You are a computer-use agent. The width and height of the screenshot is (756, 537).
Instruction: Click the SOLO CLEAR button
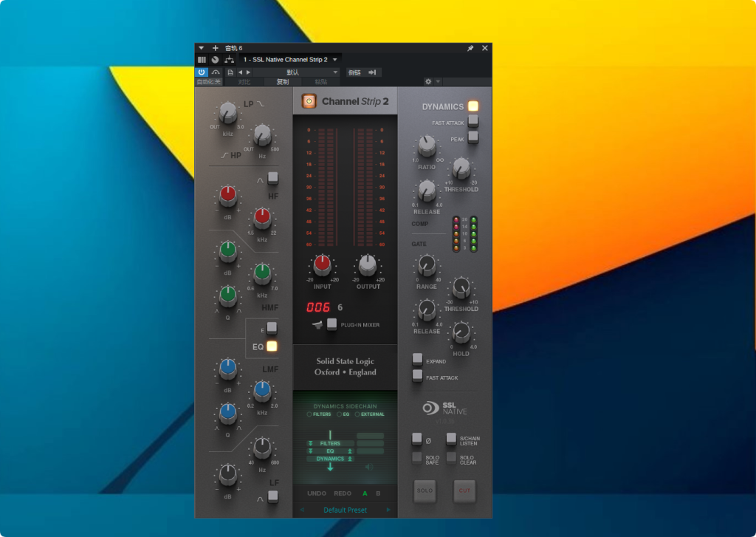tap(451, 458)
